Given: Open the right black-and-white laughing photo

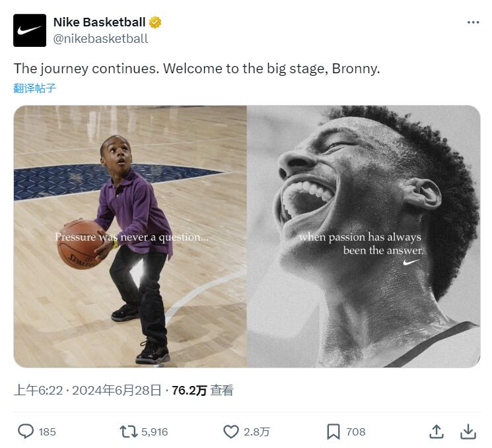Looking at the screenshot, I should [x=363, y=236].
